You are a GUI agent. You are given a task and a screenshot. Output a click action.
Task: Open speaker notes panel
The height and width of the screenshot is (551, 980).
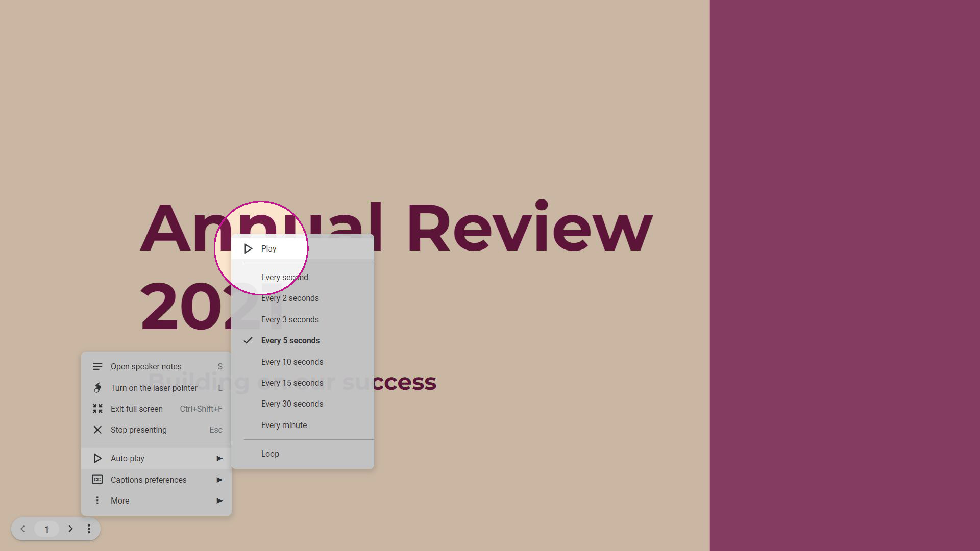[x=146, y=366]
